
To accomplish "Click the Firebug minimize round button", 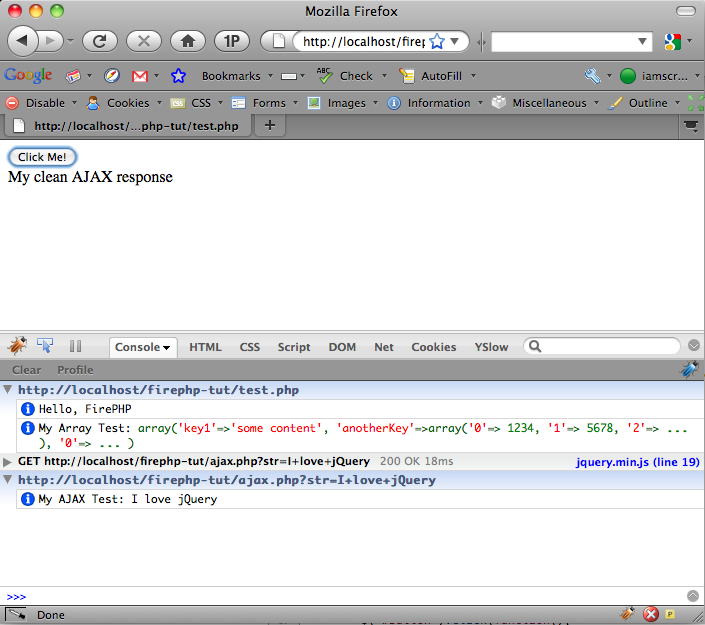I will pos(694,345).
